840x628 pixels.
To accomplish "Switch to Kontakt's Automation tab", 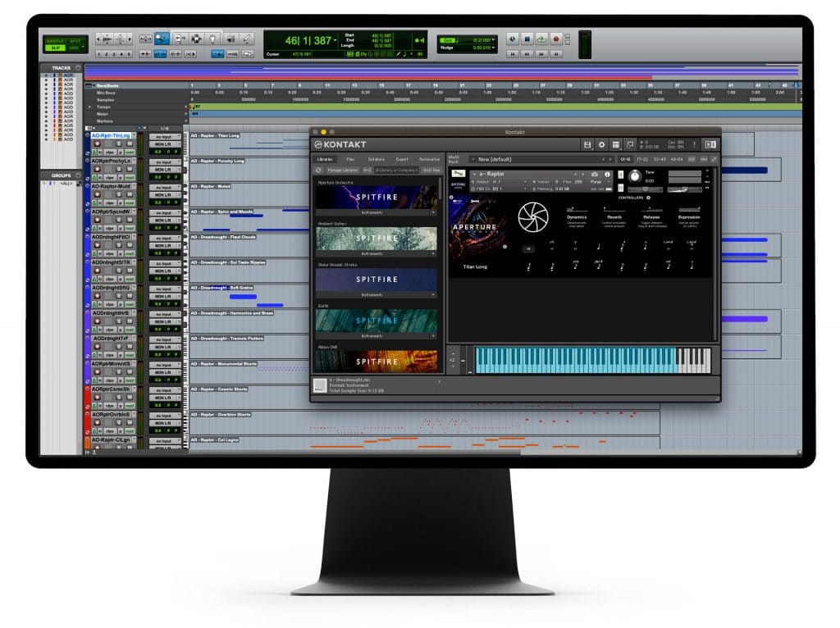I will pyautogui.click(x=430, y=159).
